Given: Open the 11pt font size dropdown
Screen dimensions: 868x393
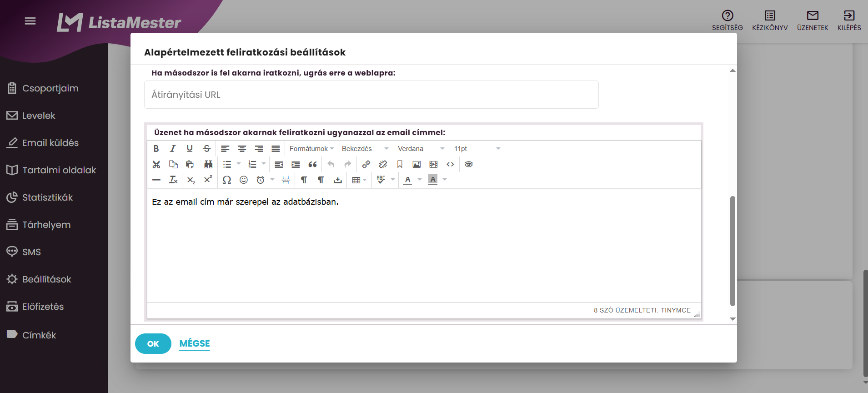Looking at the screenshot, I should coord(477,149).
